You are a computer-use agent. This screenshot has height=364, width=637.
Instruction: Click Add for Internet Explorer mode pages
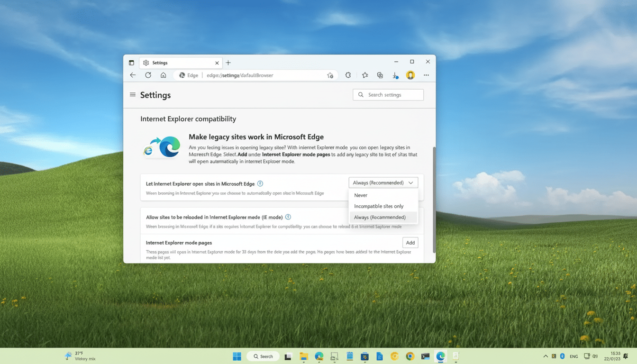coord(410,242)
